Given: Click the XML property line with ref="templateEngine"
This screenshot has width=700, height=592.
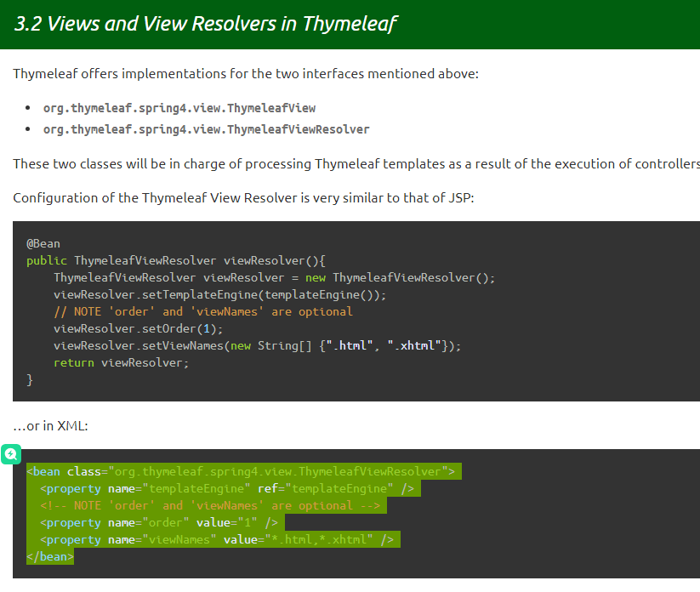Looking at the screenshot, I should (x=227, y=488).
